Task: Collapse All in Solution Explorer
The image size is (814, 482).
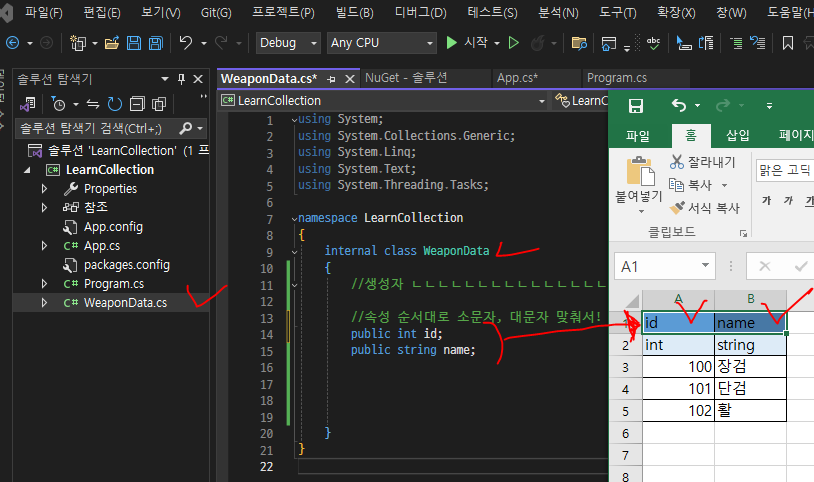Action: click(137, 104)
